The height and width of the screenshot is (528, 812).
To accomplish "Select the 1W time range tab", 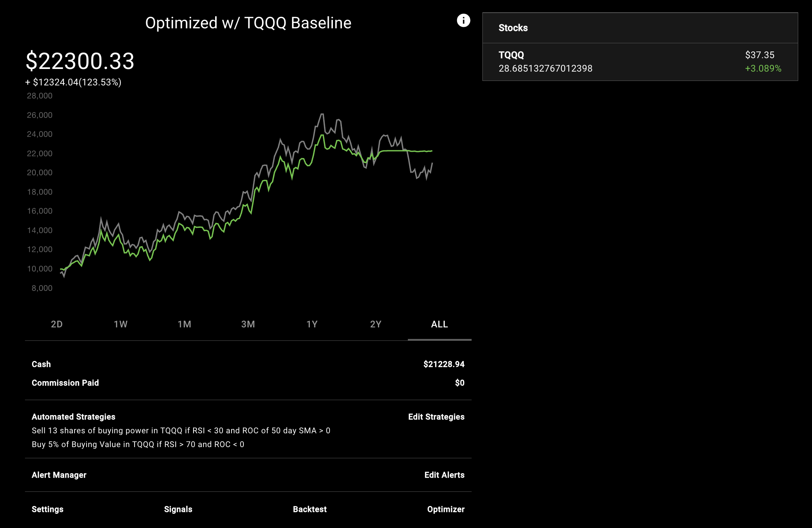I will tap(120, 324).
